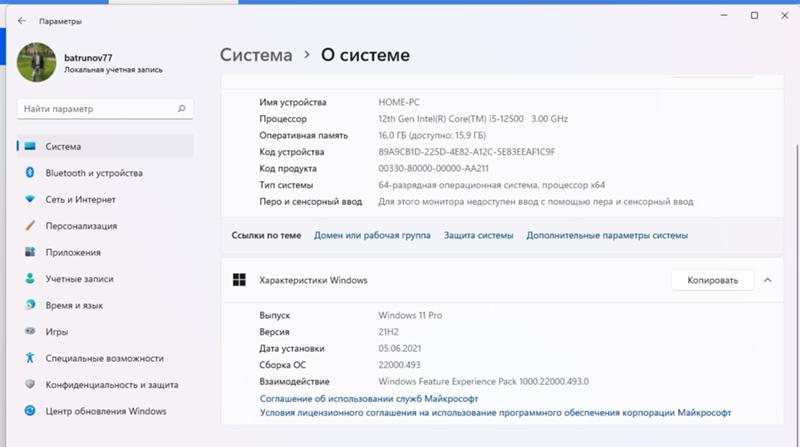Open 'Дополнительные параметры системы' link

(607, 235)
